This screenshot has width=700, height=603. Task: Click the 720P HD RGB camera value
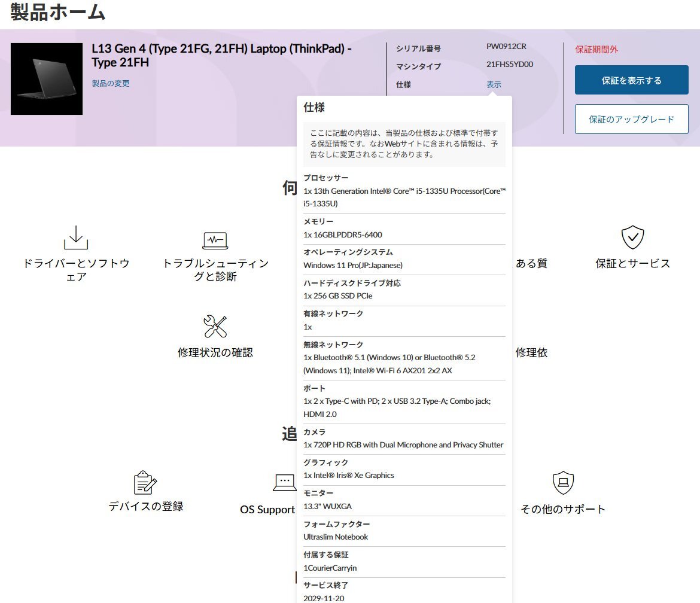403,445
